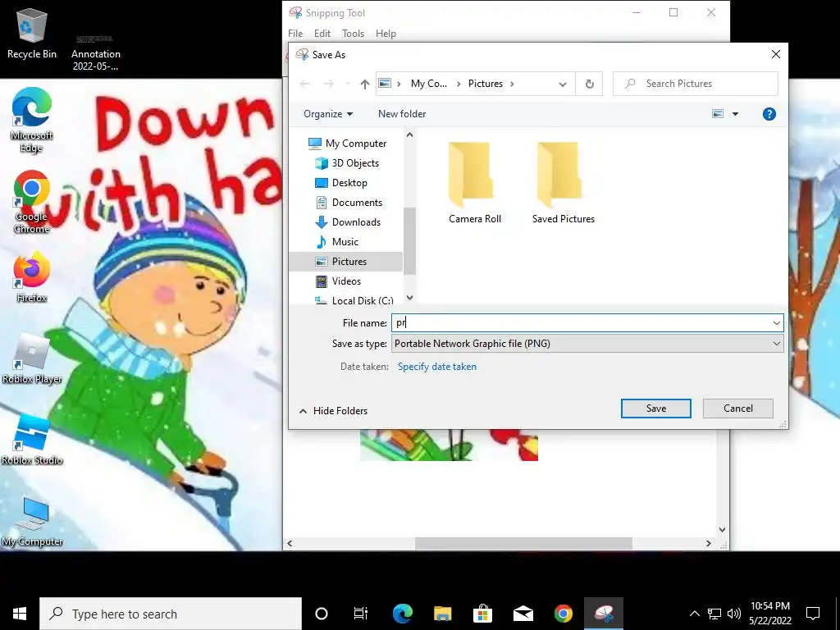This screenshot has height=630, width=840.
Task: Go up one folder level
Action: point(365,84)
